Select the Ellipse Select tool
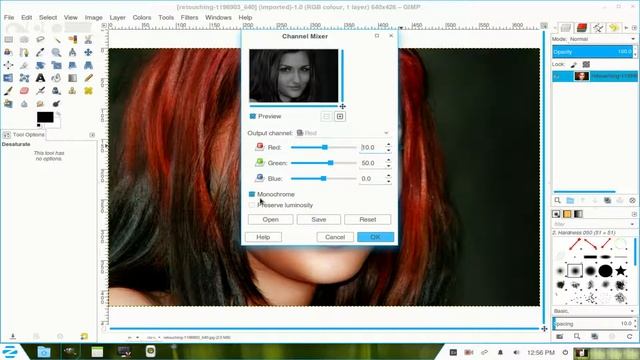640x360 pixels. tap(24, 40)
